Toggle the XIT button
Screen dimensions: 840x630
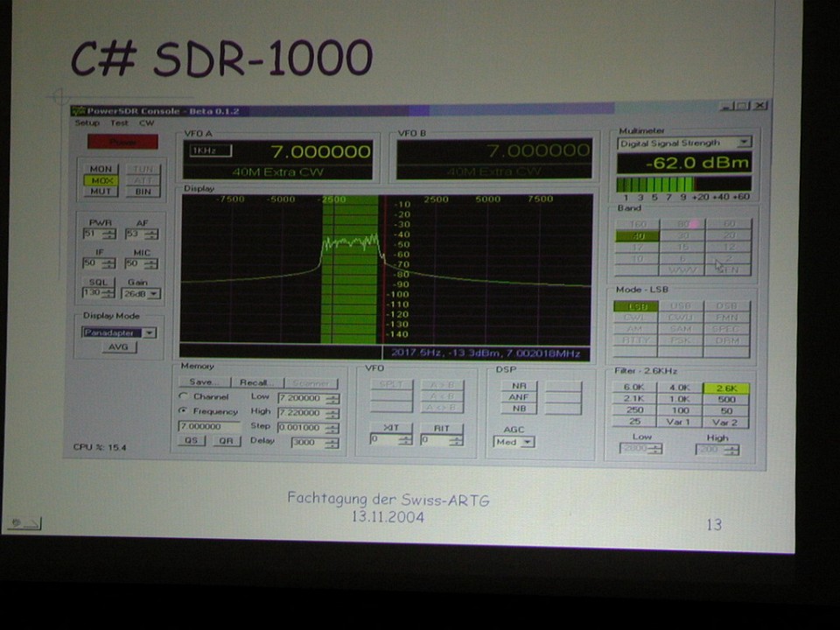(x=391, y=428)
